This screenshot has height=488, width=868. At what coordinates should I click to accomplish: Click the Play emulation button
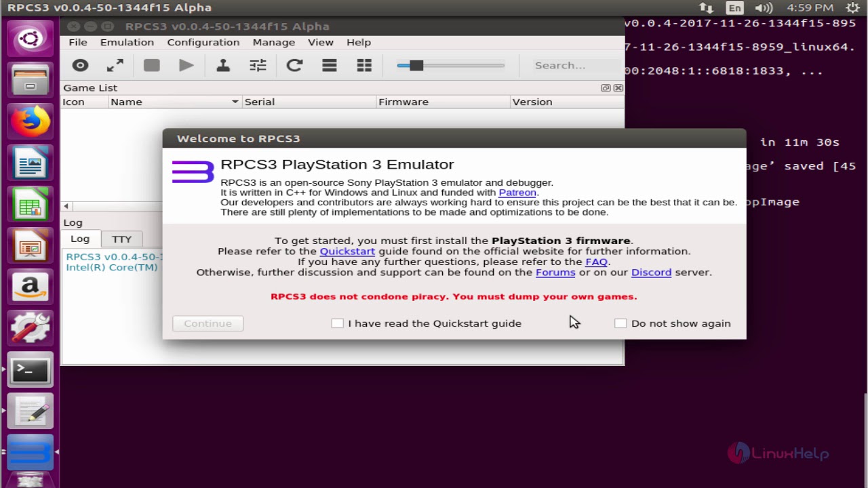(x=186, y=65)
